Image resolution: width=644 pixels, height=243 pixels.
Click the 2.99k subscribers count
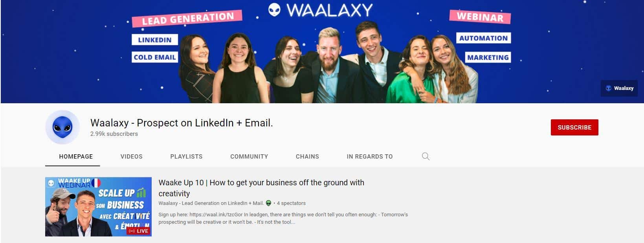114,134
